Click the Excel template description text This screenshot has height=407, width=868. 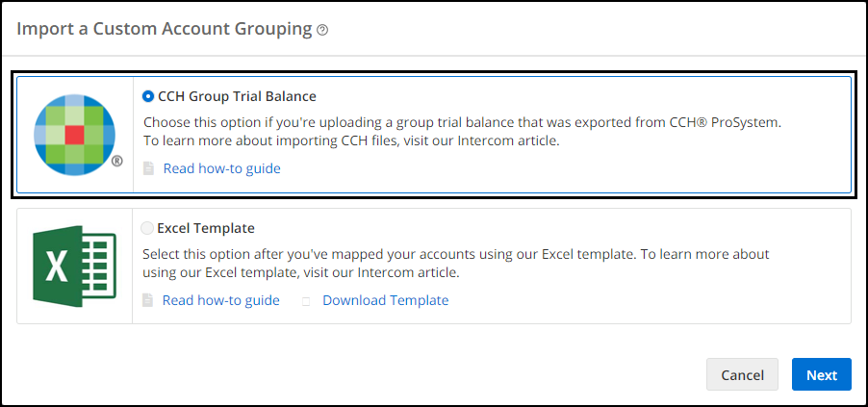(x=455, y=264)
